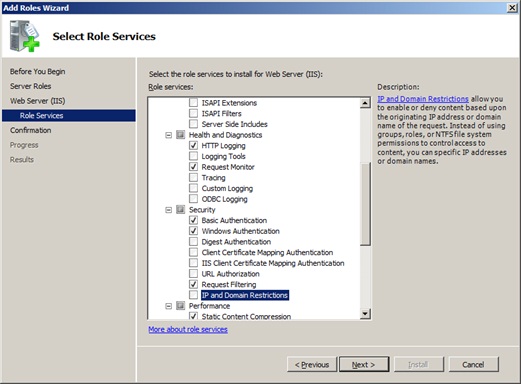Enable the URL Authorization checkbox
Image resolution: width=521 pixels, height=384 pixels.
point(193,273)
